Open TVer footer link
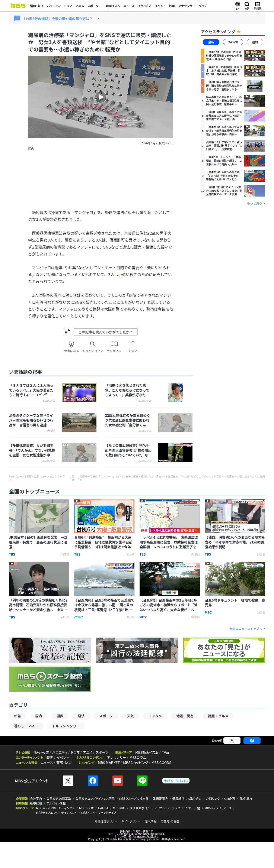274x868 pixels. (165, 752)
